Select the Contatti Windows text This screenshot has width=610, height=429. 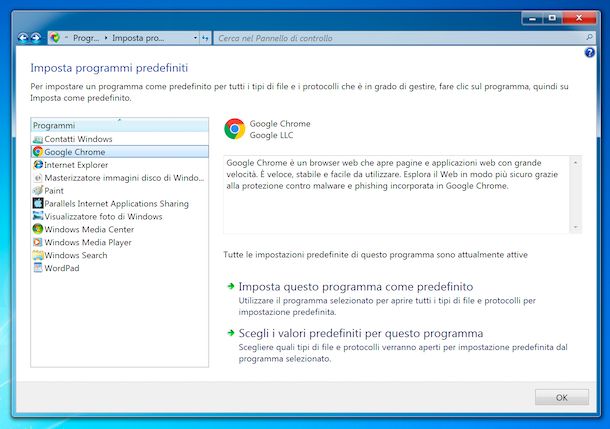78,139
